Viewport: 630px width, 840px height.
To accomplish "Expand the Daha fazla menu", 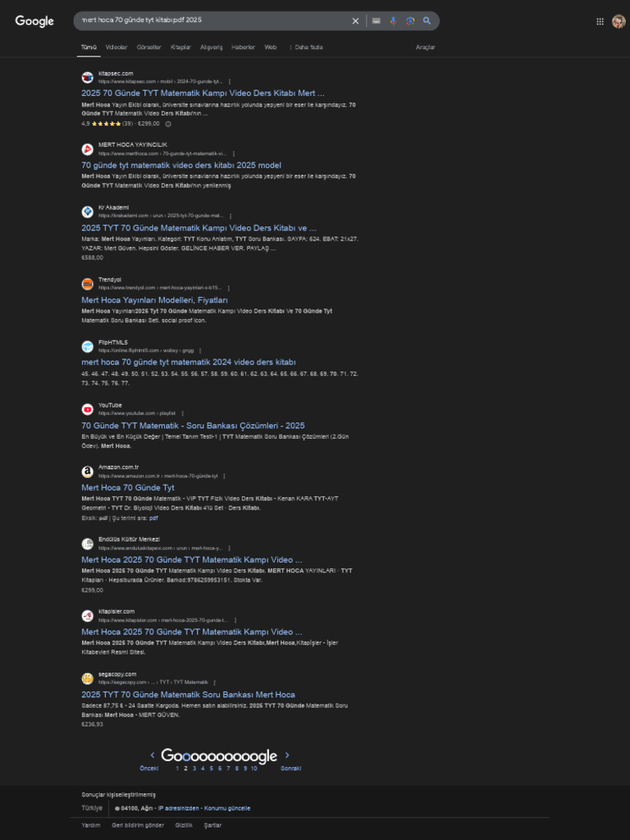I will coord(308,47).
